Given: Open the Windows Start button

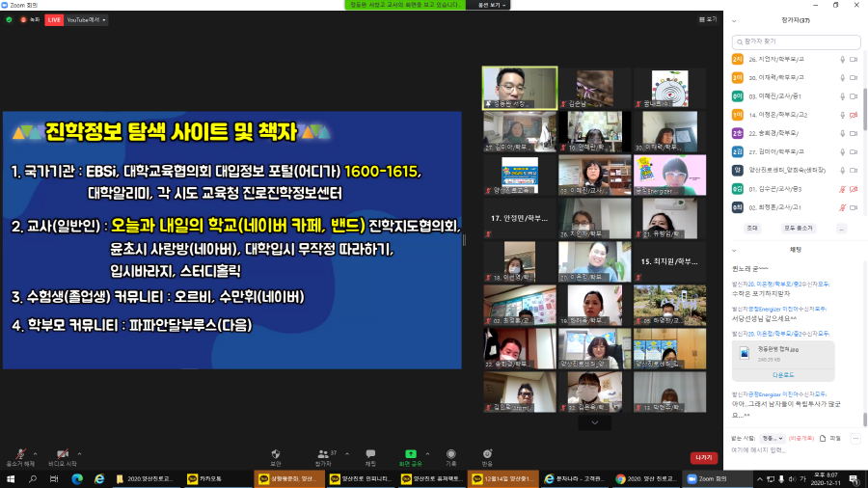Looking at the screenshot, I should click(x=11, y=479).
